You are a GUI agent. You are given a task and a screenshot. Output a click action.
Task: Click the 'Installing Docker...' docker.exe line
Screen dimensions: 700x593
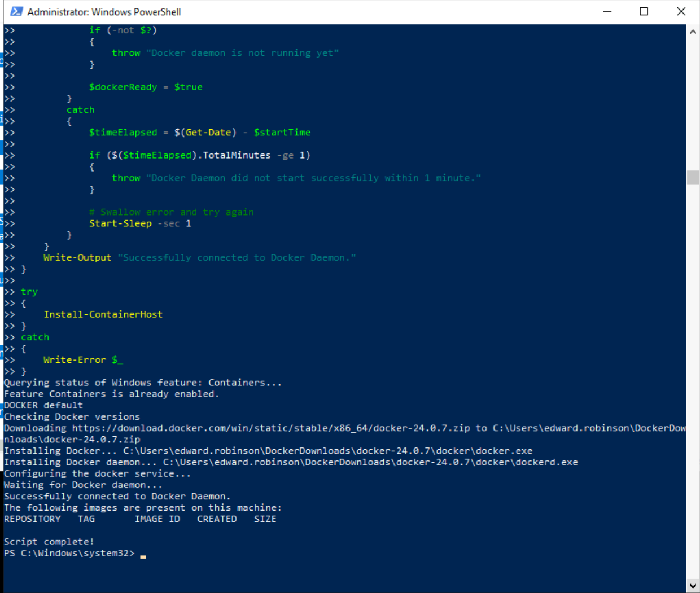pyautogui.click(x=268, y=451)
